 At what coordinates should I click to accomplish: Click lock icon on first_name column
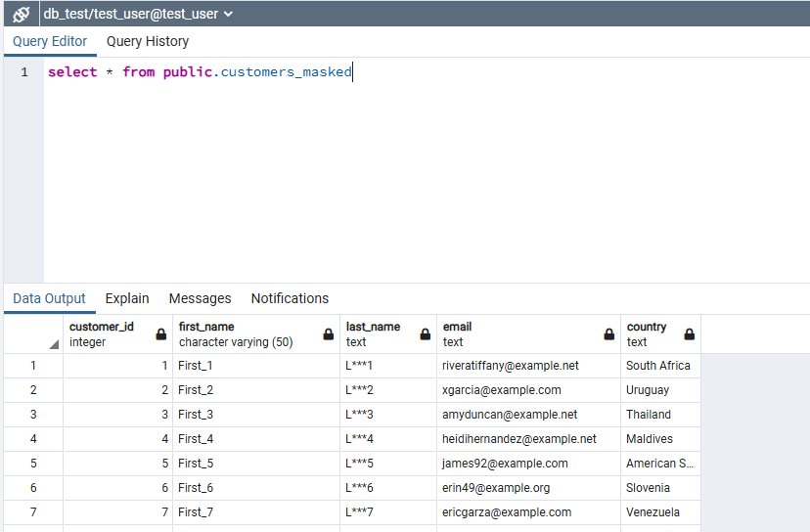[x=329, y=334]
